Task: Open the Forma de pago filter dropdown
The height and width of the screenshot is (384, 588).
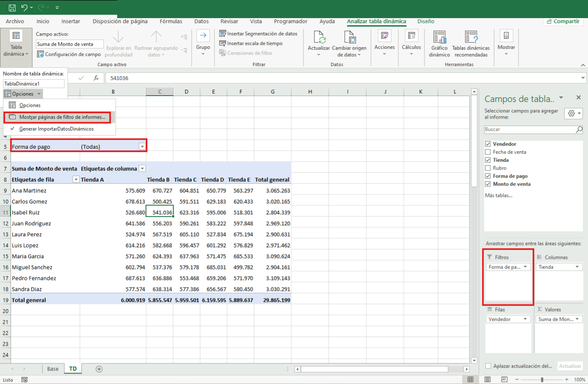Action: 142,147
